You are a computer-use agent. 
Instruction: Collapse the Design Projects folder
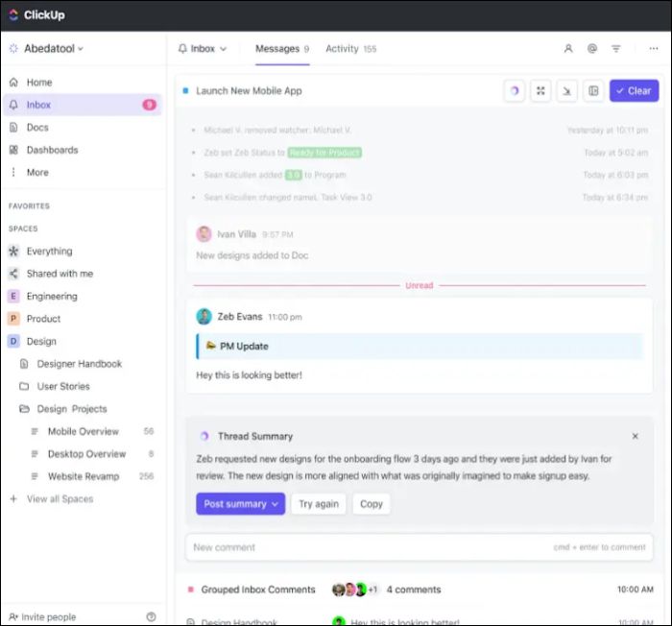(25, 409)
